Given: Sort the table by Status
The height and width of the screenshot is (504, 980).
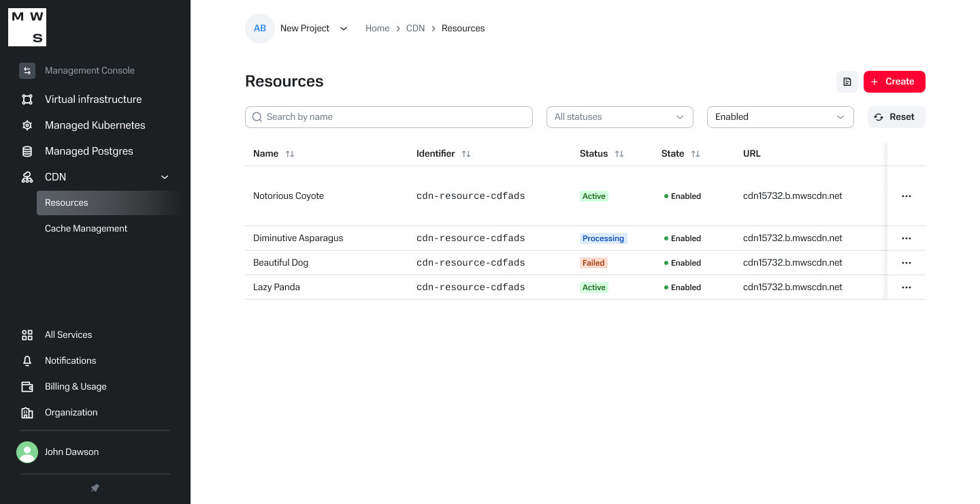Looking at the screenshot, I should (619, 154).
